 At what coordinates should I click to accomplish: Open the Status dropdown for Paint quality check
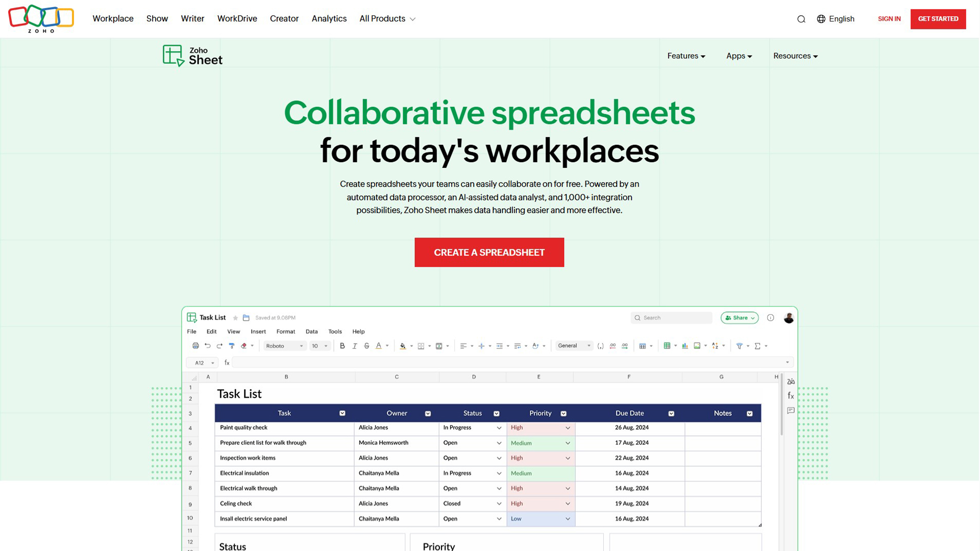(499, 428)
